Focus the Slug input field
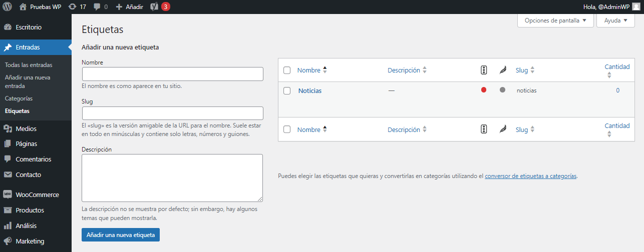The image size is (644, 252). click(172, 113)
